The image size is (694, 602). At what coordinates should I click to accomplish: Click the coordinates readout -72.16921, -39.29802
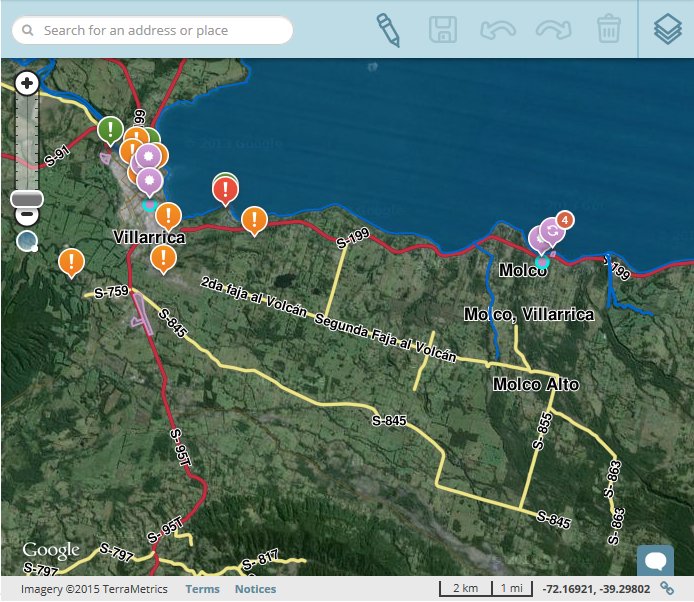[x=596, y=589]
